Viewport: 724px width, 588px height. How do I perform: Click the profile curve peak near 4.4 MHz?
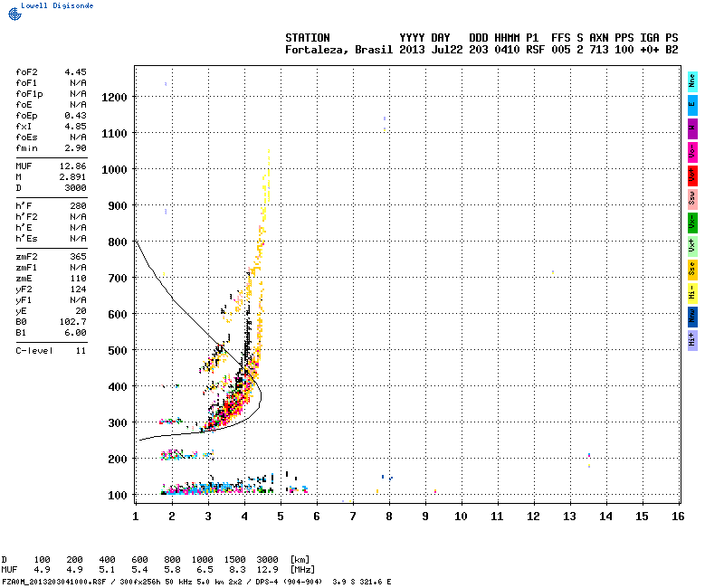pyautogui.click(x=261, y=395)
